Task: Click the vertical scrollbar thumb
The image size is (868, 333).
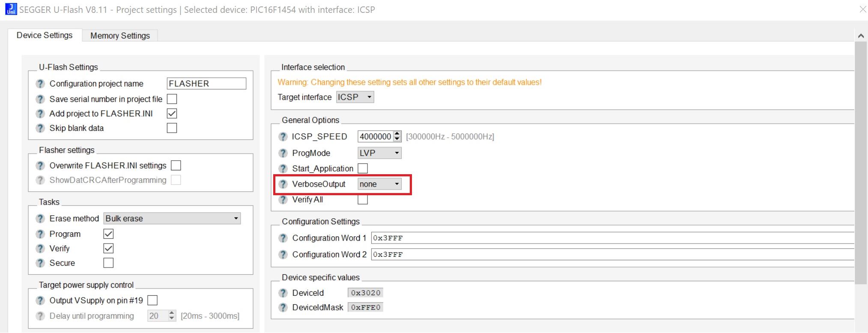Action: coord(861,163)
